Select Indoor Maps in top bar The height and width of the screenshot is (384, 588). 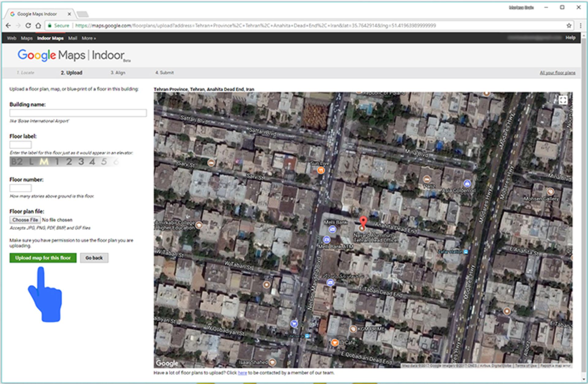tap(50, 38)
